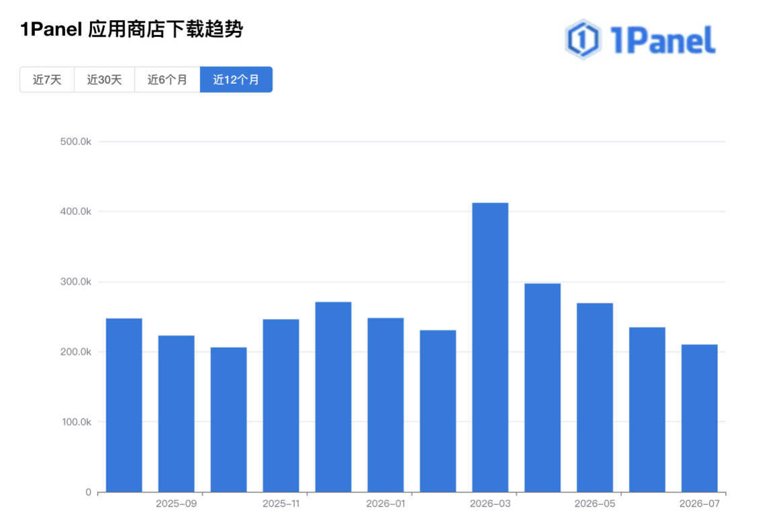Click the 2026-05 x-axis label

595,504
